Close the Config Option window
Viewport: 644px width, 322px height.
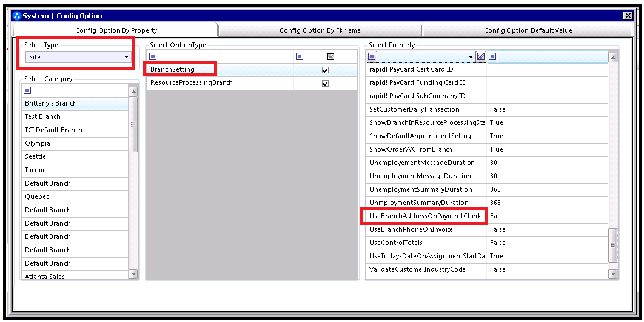coord(627,16)
